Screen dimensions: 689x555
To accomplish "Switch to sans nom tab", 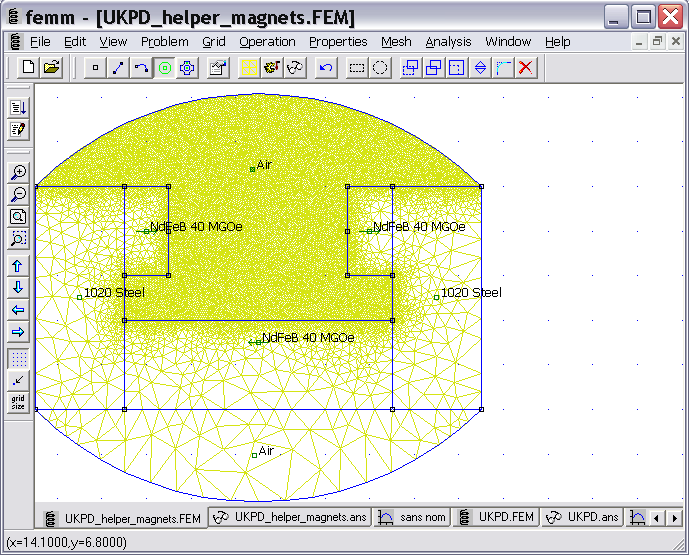I will coord(411,517).
